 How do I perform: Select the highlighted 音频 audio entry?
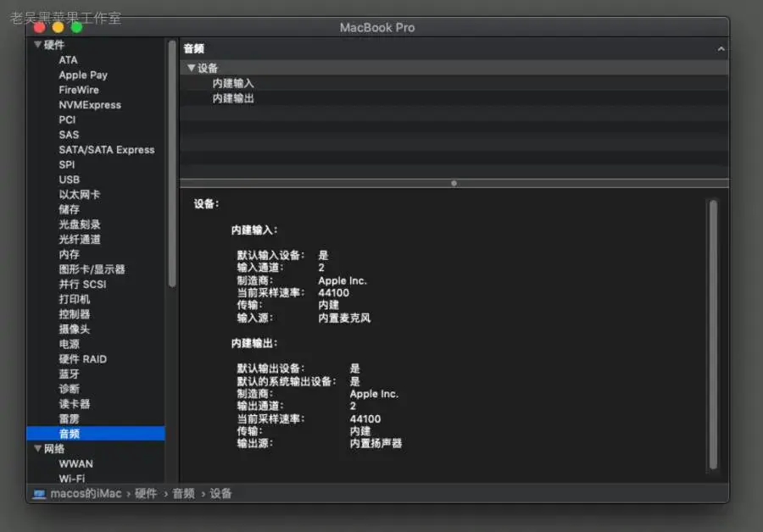point(96,434)
